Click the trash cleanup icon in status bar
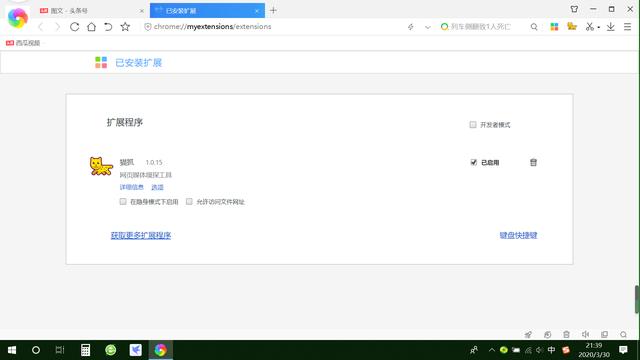Screen dimensions: 640x360 tap(567, 335)
